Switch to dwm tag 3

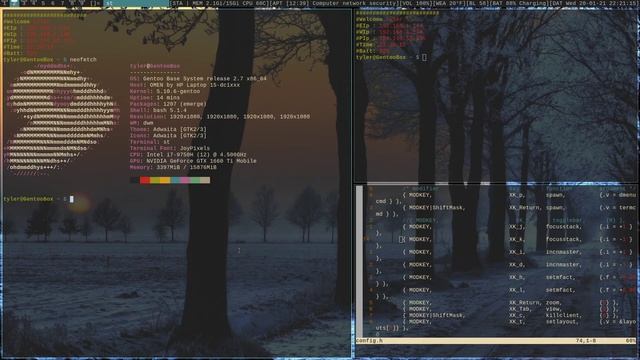[23, 3]
